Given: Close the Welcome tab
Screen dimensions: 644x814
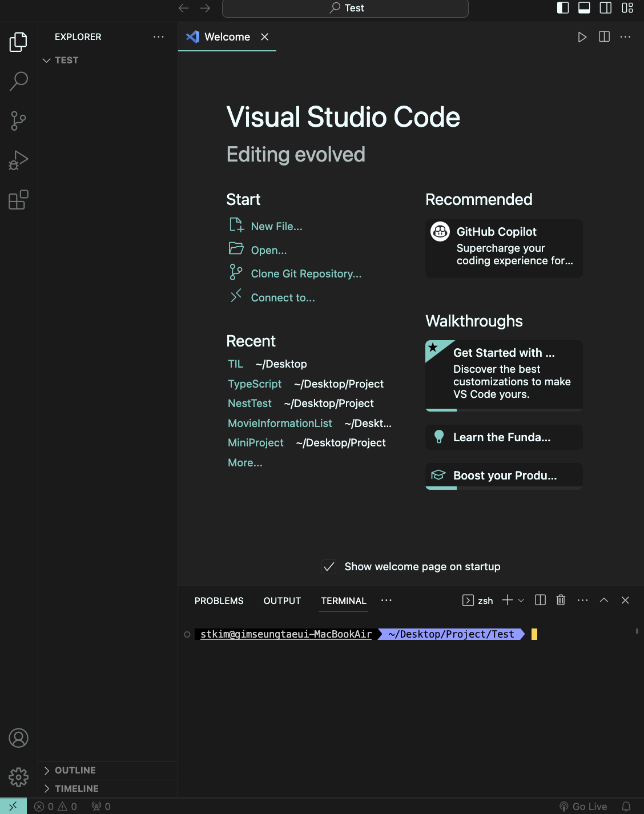Looking at the screenshot, I should (x=264, y=37).
